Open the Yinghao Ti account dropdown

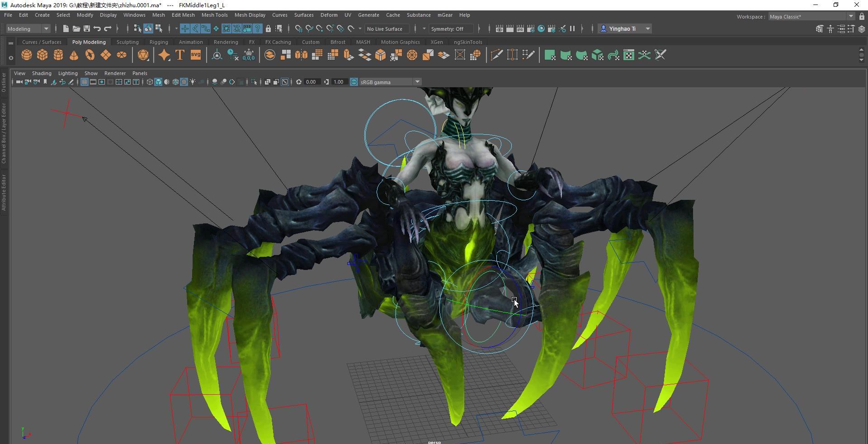coord(625,28)
